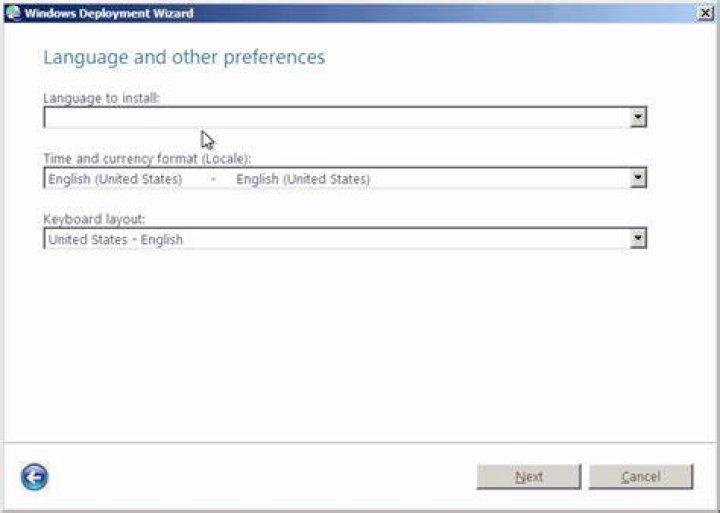This screenshot has height=513, width=720.
Task: Click the Language to install label
Action: pos(101,98)
